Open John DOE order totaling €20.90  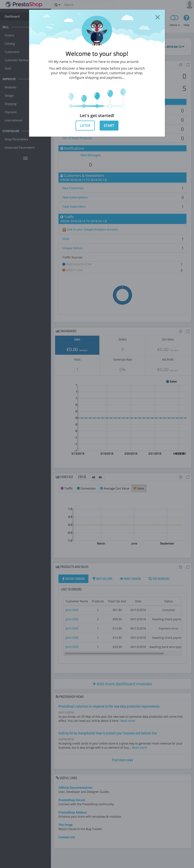(72, 647)
